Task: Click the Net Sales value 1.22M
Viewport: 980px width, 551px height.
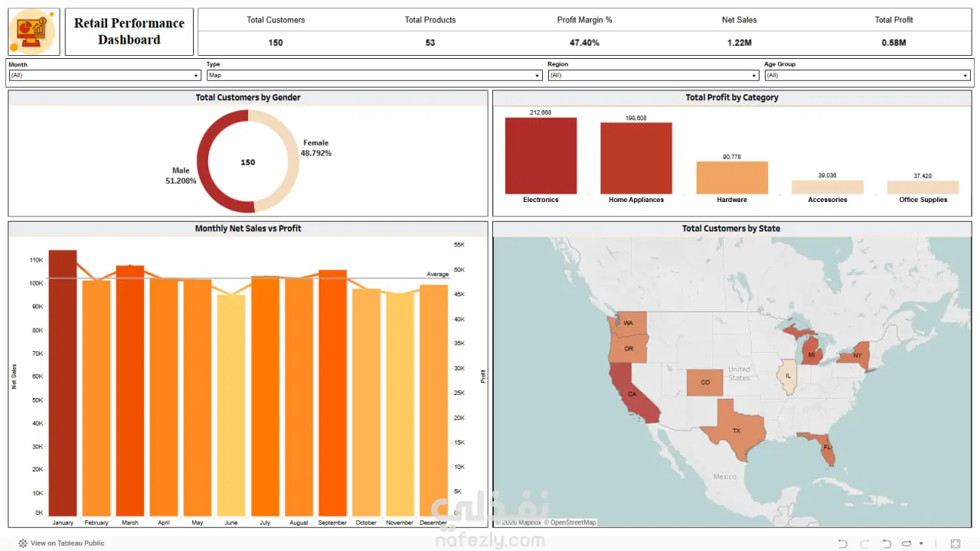Action: 739,43
